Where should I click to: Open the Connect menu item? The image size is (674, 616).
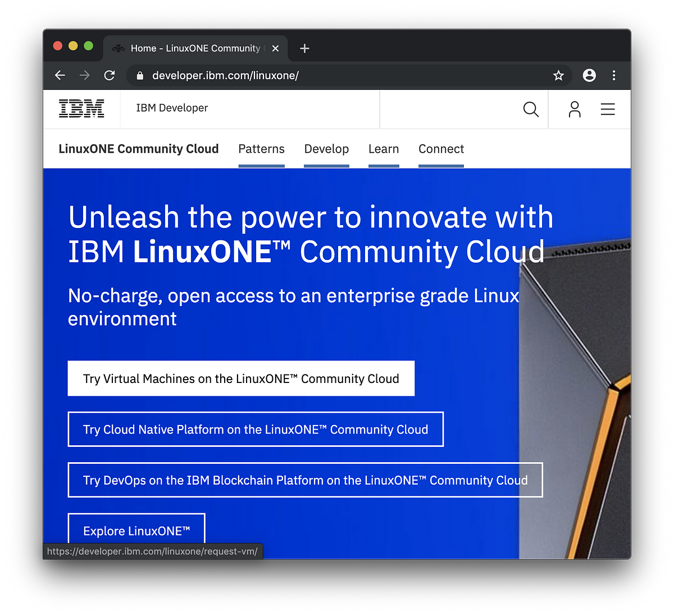pos(441,149)
